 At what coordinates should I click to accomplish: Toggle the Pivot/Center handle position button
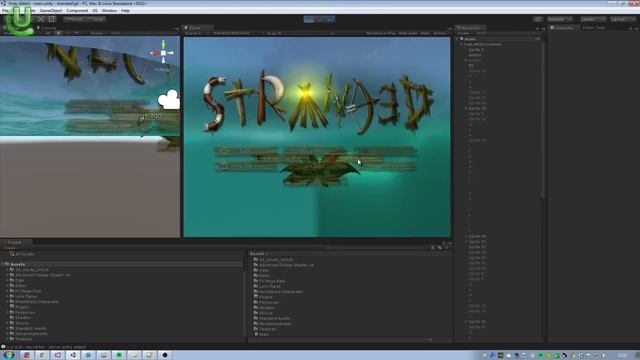coord(74,19)
